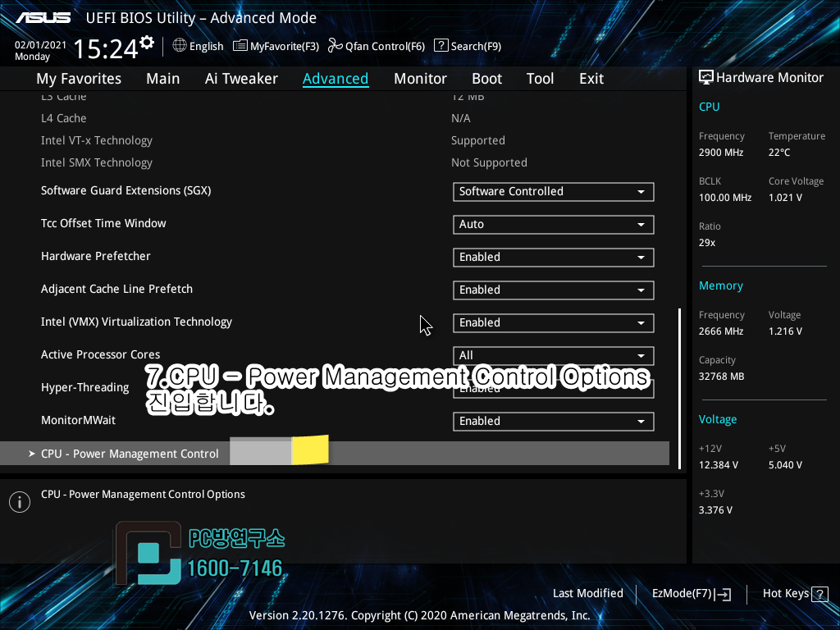Click Last Modified
The image size is (840, 630).
point(587,594)
